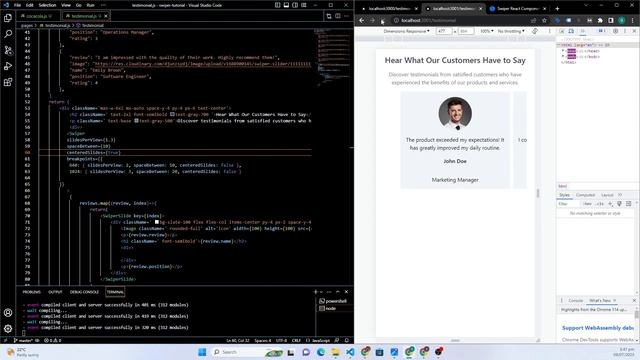
Task: Add a new terminal with the plus icon
Action: [x=315, y=292]
